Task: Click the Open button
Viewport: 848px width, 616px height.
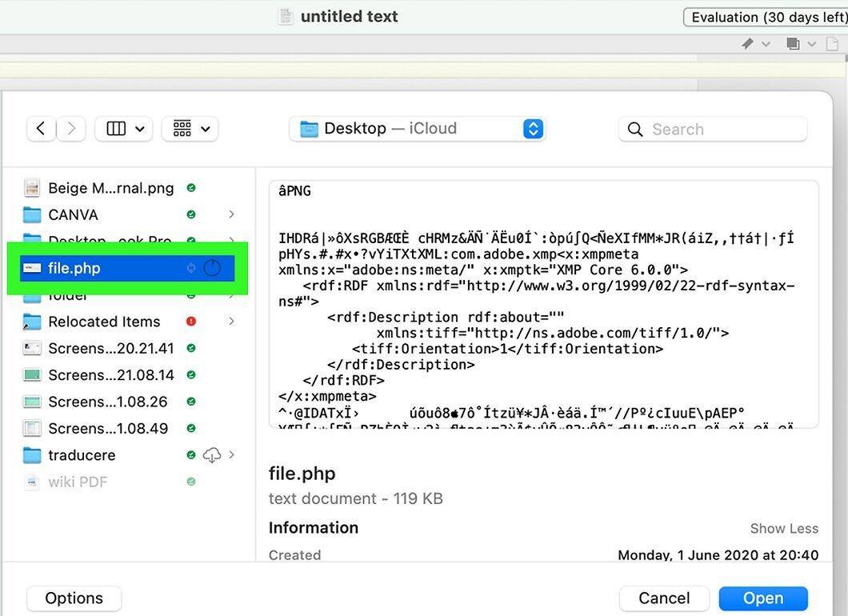Action: click(x=763, y=598)
